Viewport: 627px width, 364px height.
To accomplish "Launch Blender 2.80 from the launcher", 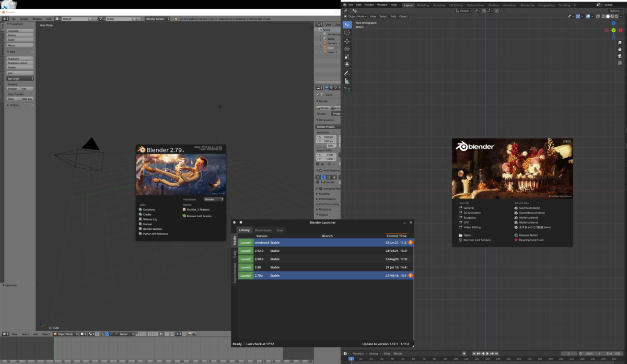I will pyautogui.click(x=246, y=267).
